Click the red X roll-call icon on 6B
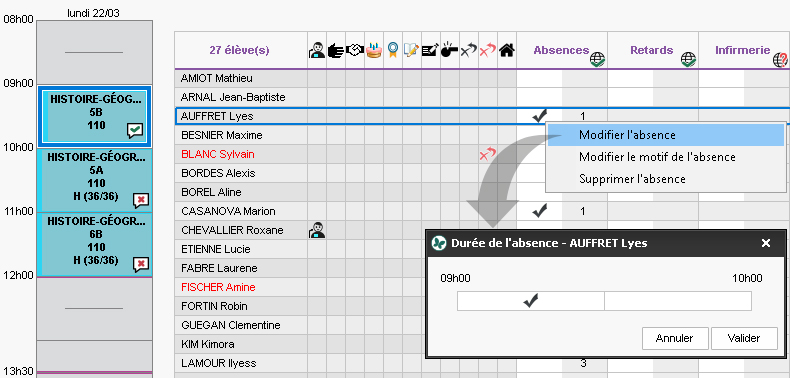 tap(141, 264)
